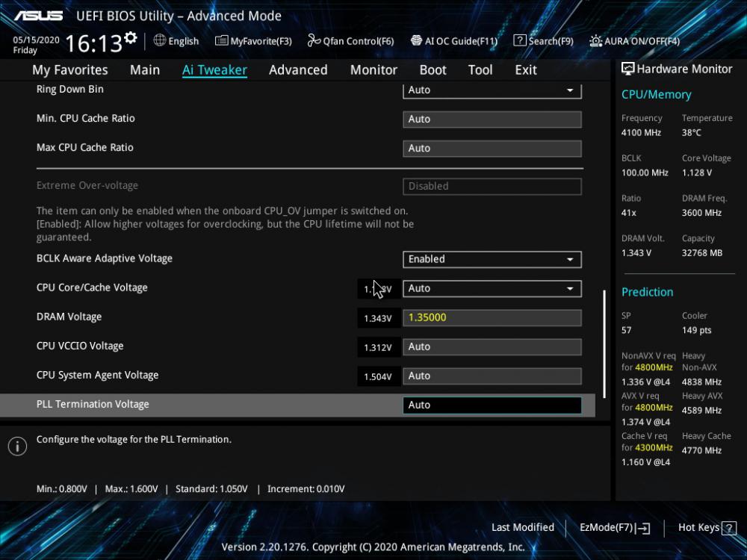Click the EzMode exit arrow icon

click(x=642, y=528)
